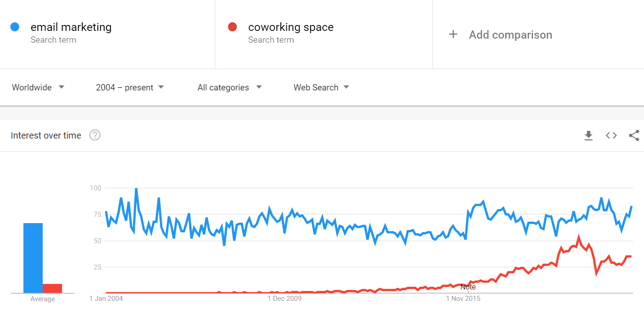Open the Worldwide region dropdown
The height and width of the screenshot is (319, 644).
[38, 87]
